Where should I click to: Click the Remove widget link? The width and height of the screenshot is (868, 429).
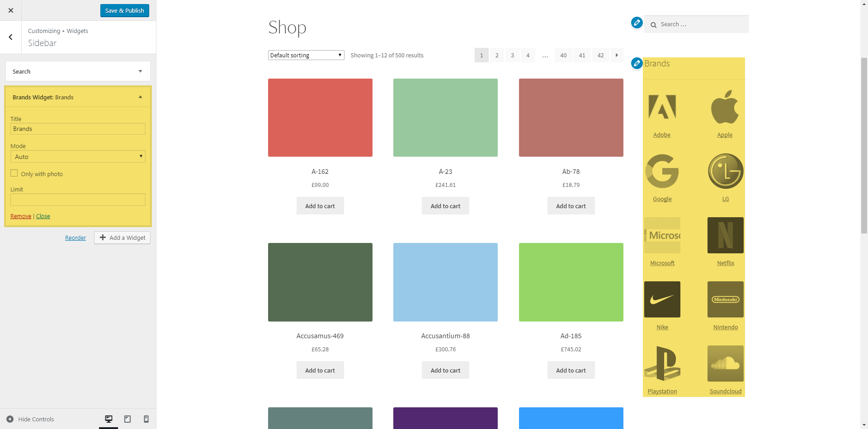click(x=21, y=216)
